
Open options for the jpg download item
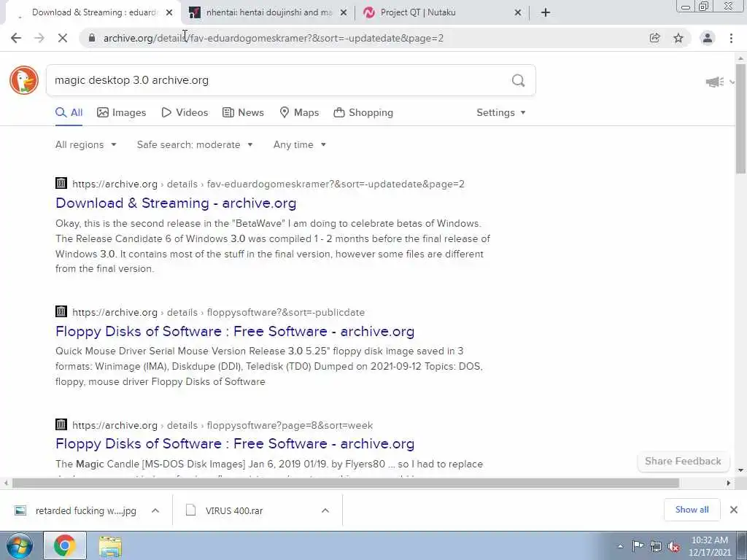pyautogui.click(x=155, y=510)
